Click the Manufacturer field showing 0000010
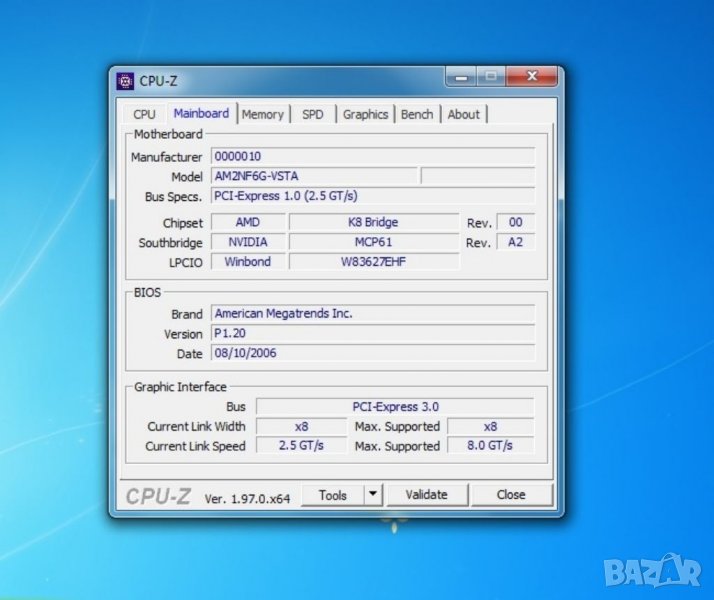The width and height of the screenshot is (714, 600). 372,157
